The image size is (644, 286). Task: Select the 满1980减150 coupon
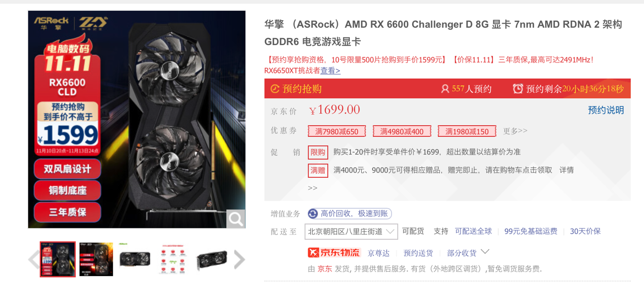(467, 131)
